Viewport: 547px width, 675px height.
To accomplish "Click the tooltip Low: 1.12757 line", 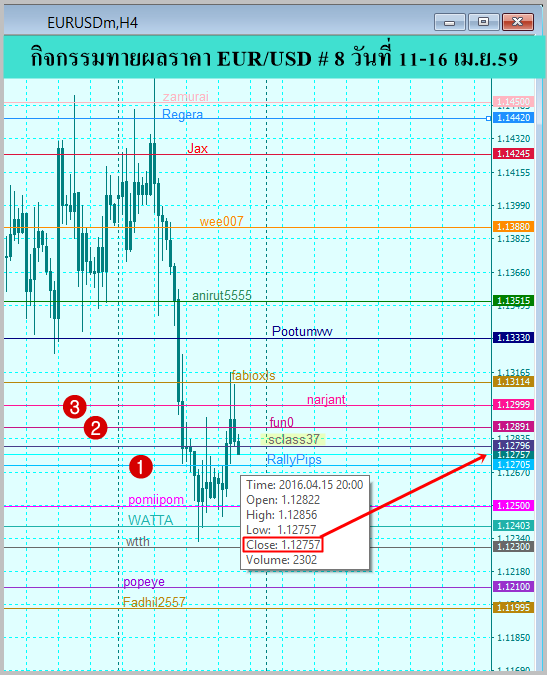I will pyautogui.click(x=281, y=529).
